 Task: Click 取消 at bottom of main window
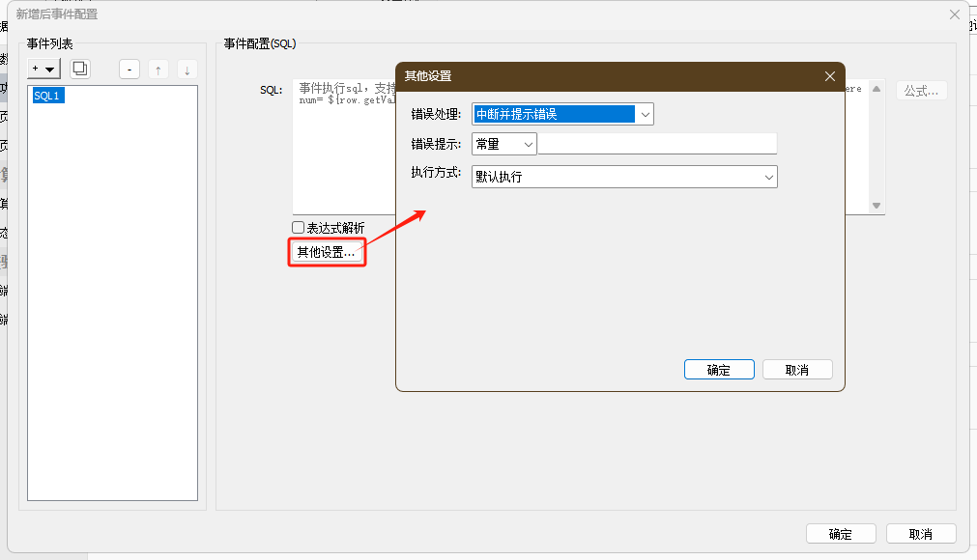click(x=920, y=534)
